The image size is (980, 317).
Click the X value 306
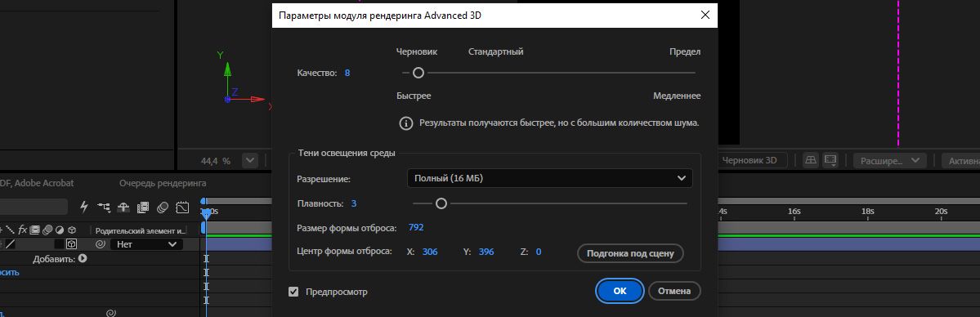[x=430, y=252]
